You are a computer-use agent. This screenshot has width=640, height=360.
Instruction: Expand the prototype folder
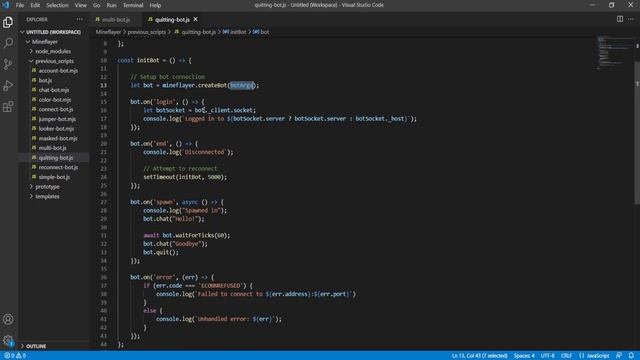pos(47,187)
